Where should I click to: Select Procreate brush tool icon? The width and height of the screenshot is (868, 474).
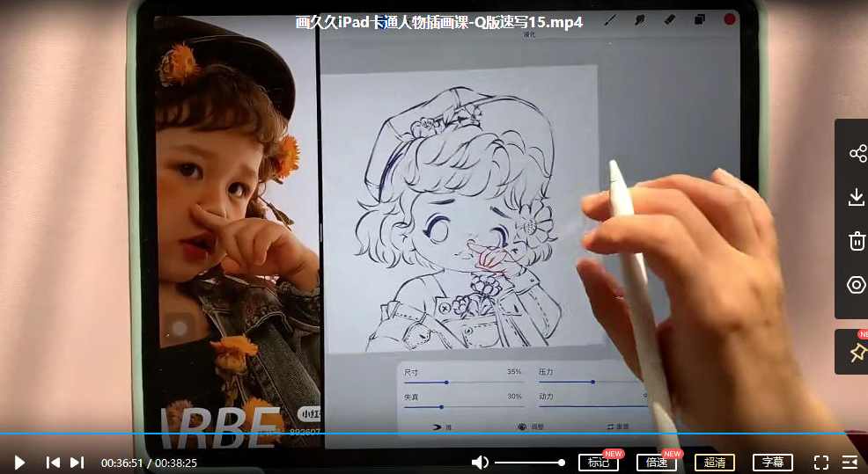click(x=610, y=20)
